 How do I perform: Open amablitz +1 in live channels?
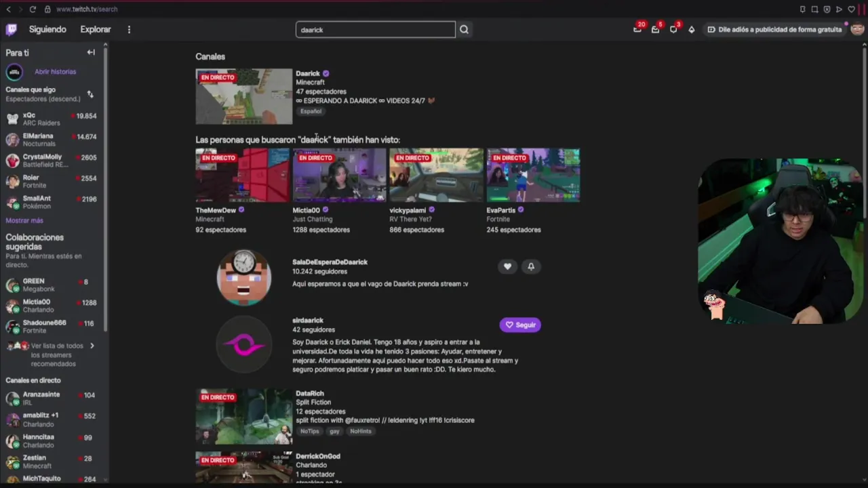52,420
